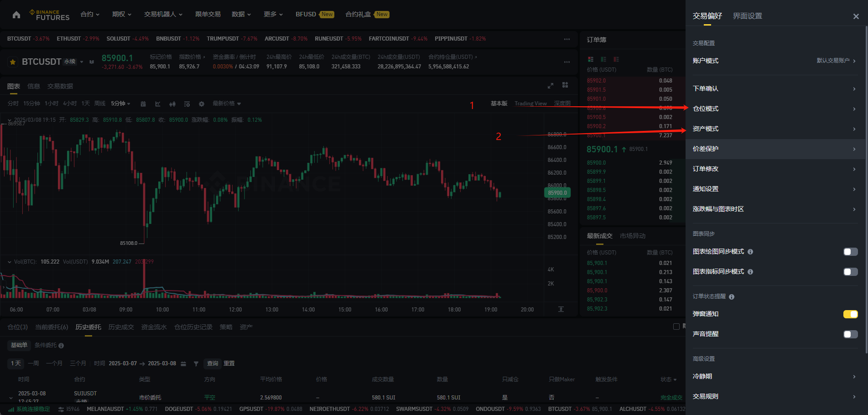
Task: Switch to the 界面设置 tab
Action: pos(747,16)
